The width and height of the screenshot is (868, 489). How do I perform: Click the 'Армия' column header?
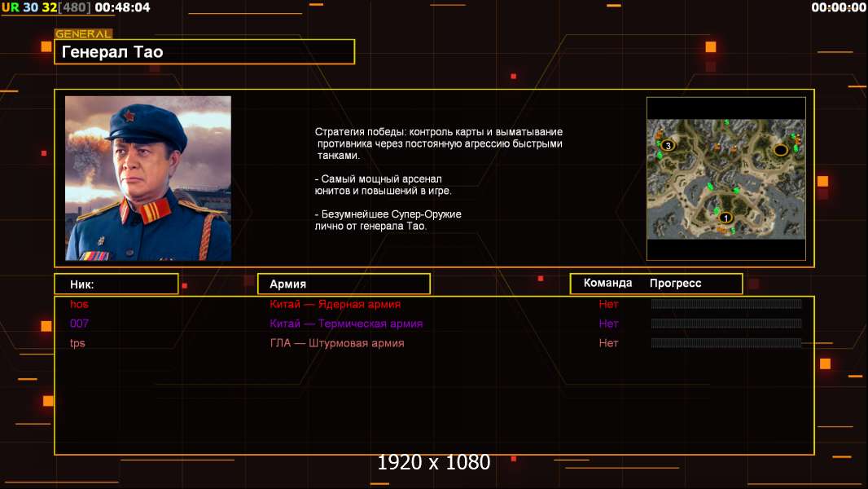(344, 284)
